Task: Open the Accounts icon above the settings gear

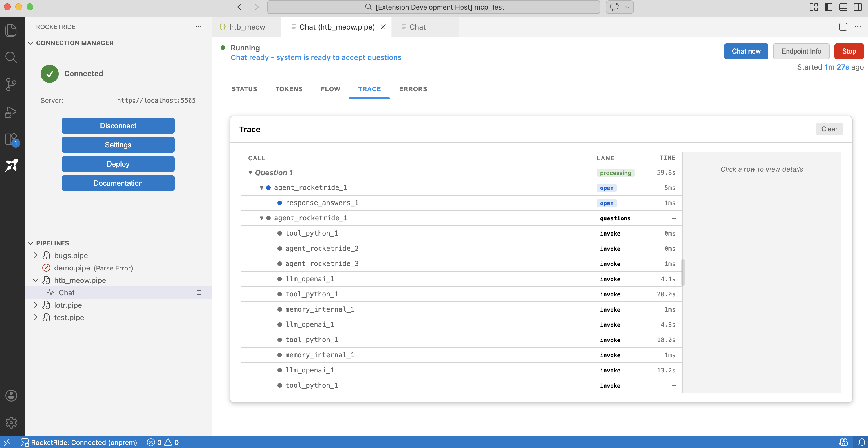Action: pyautogui.click(x=11, y=396)
